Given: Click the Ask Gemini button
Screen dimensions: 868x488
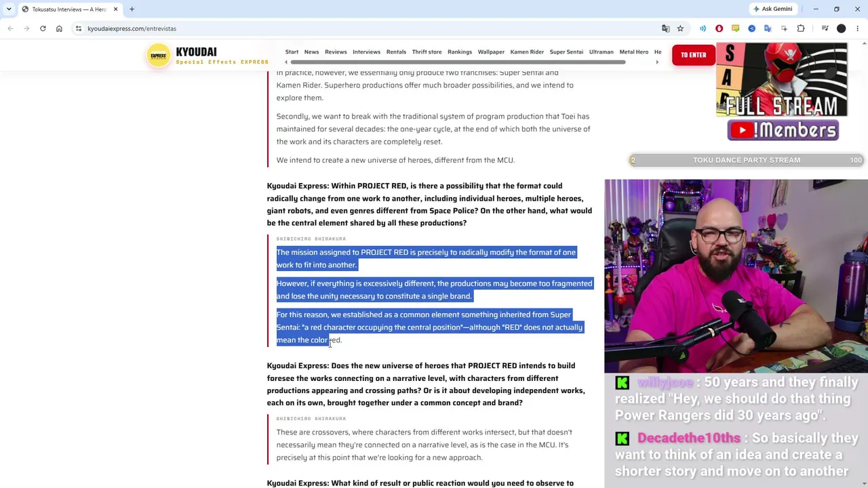Looking at the screenshot, I should 772,9.
